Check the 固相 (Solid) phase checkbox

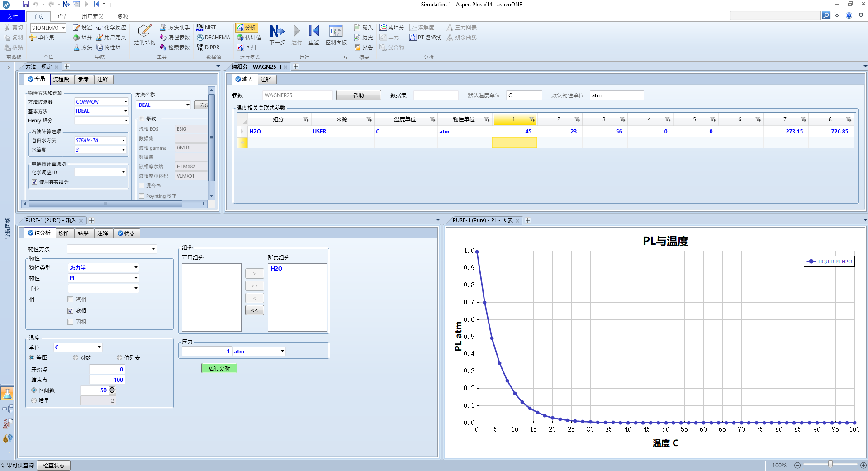pyautogui.click(x=70, y=322)
